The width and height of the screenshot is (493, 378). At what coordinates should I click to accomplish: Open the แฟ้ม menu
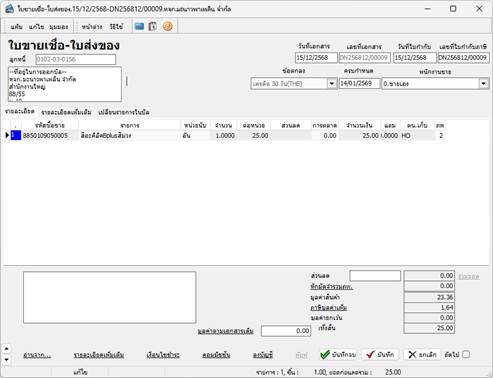[x=16, y=27]
